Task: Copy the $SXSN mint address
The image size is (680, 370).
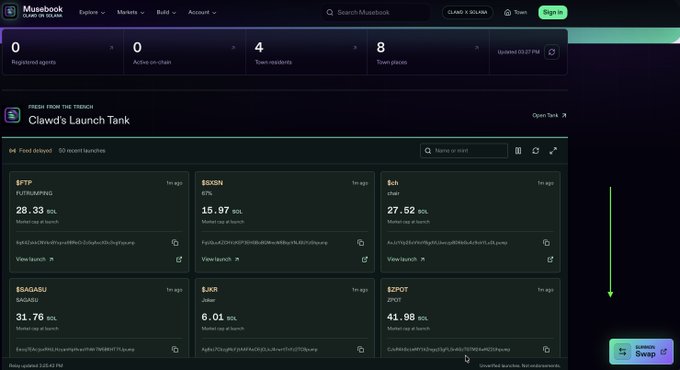Action: [360, 242]
